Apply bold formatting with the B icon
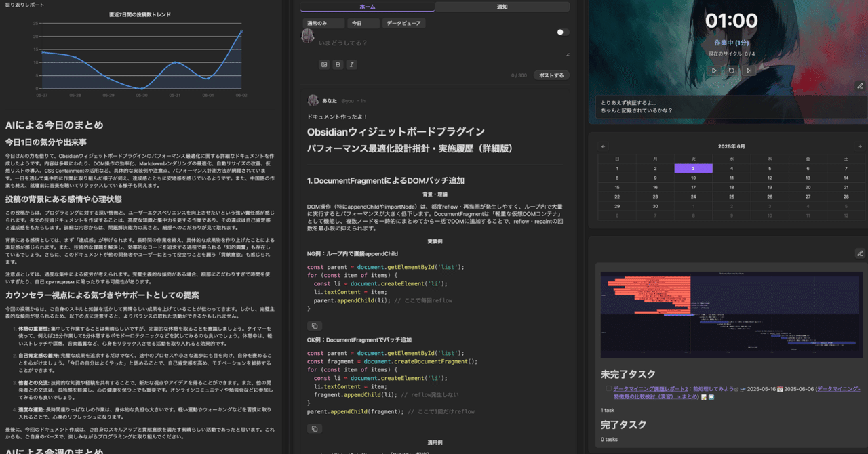Screen dimensions: 868x454 pos(336,64)
